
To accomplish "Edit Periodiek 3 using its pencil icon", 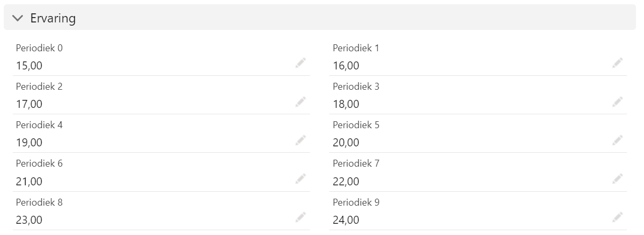I will [618, 101].
